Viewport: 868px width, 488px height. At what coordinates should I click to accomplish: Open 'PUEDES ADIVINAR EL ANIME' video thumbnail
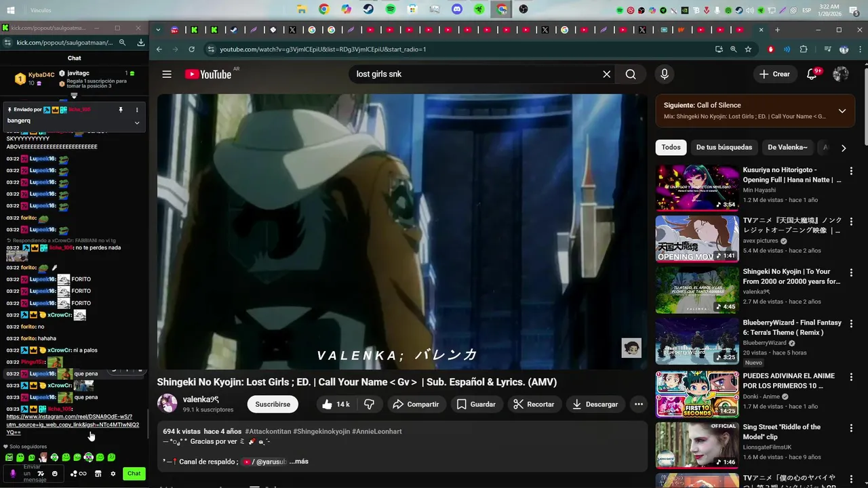697,394
